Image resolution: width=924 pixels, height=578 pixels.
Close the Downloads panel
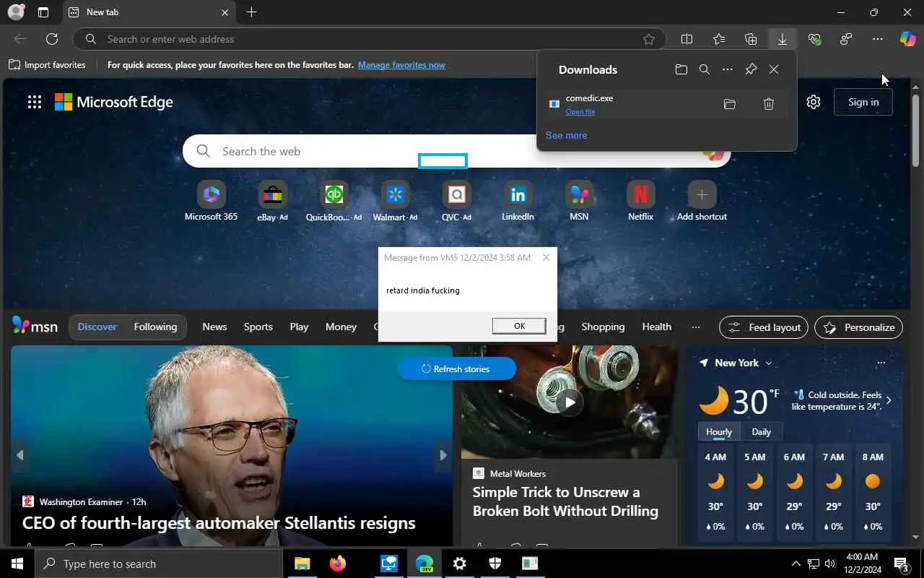(774, 69)
